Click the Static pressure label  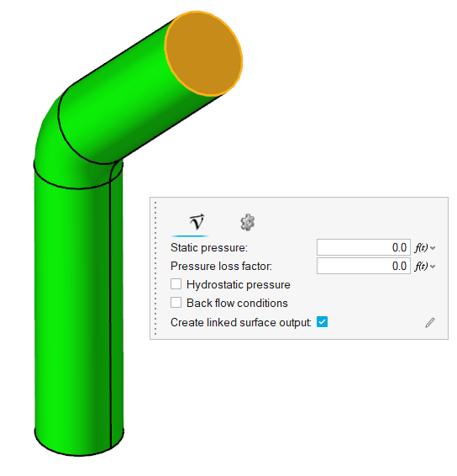coord(209,248)
